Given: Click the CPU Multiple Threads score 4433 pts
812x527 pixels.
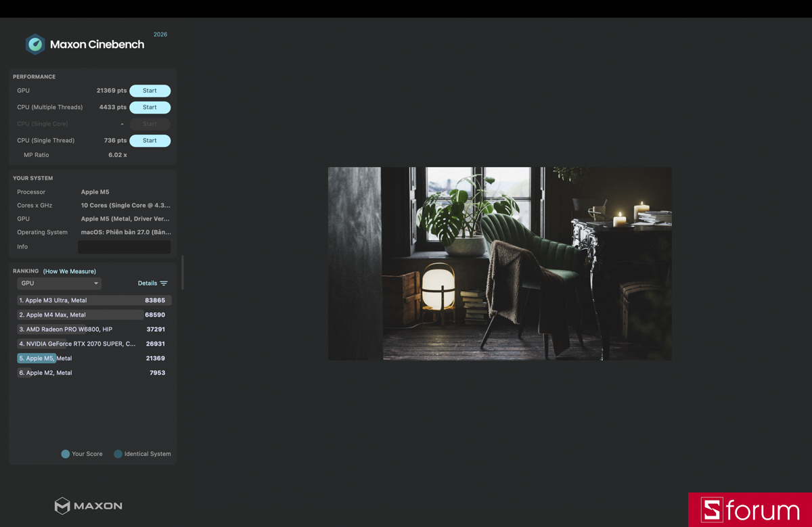Looking at the screenshot, I should tap(113, 108).
